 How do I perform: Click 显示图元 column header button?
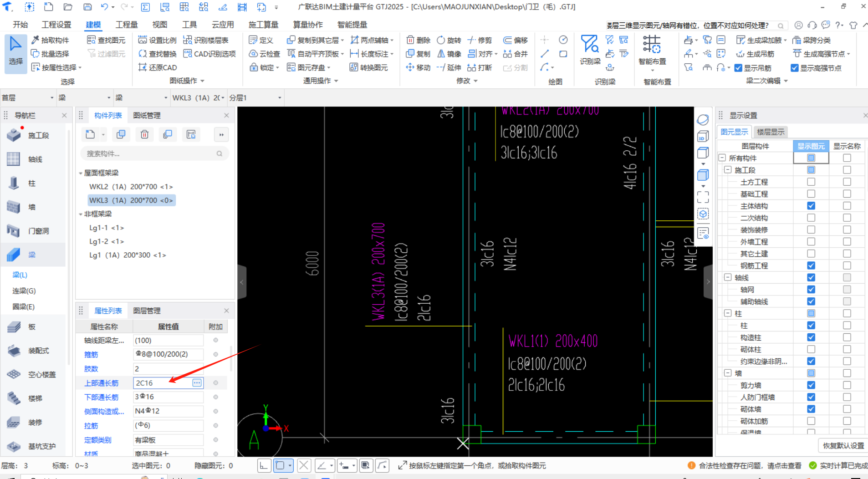click(x=811, y=146)
